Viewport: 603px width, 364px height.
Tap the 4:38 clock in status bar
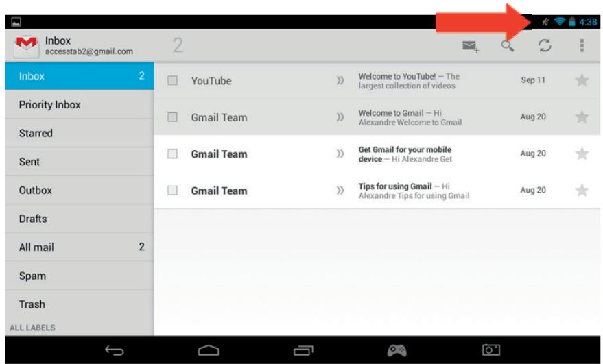[x=588, y=22]
